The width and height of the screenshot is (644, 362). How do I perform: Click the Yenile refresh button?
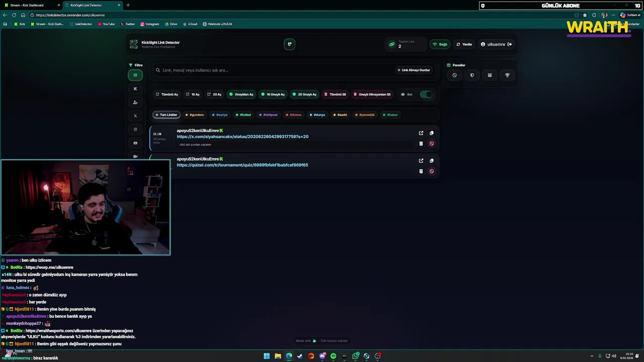coord(464,44)
